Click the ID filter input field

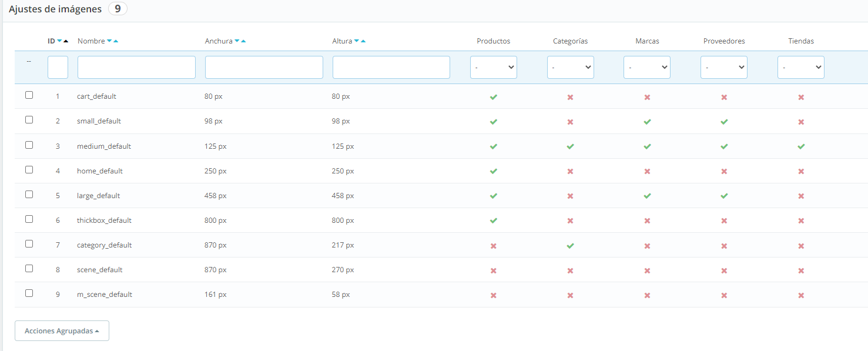click(x=58, y=68)
